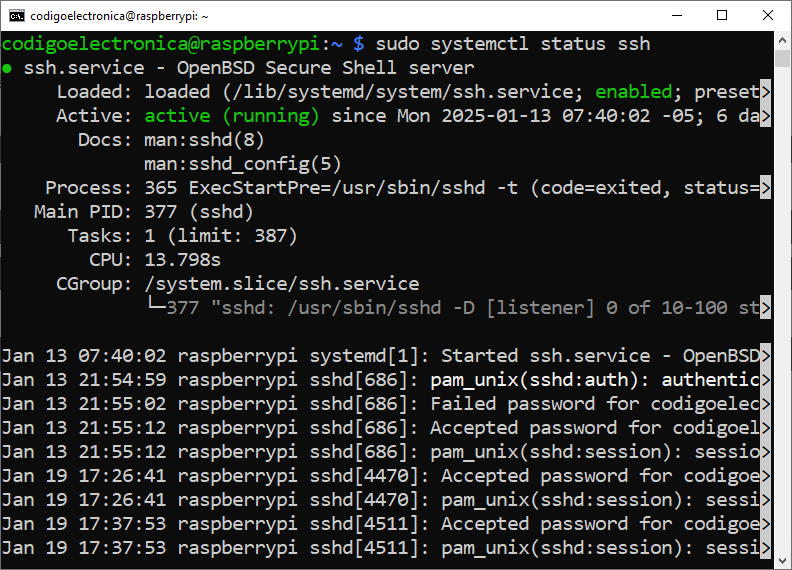Click the text 'man:sshd_config(5)'
Screen dimensions: 792x570
(x=242, y=164)
